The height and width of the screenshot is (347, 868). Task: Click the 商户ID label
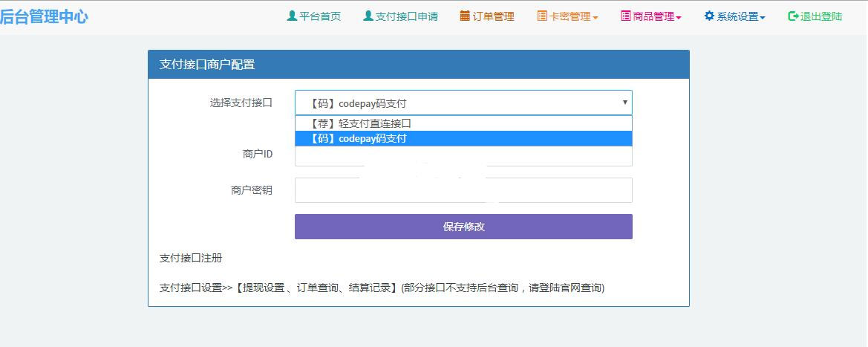coord(258,154)
